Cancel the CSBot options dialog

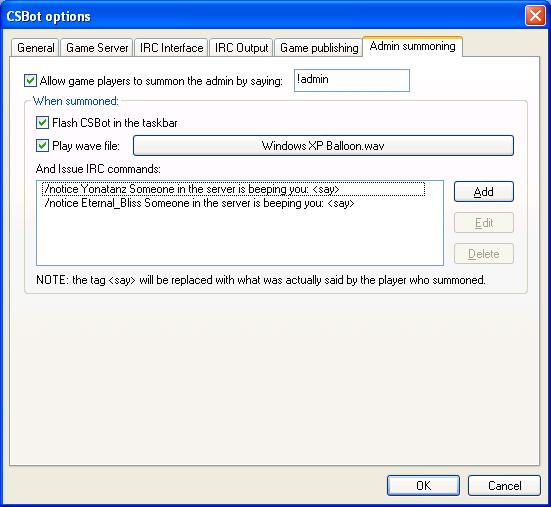[x=504, y=486]
